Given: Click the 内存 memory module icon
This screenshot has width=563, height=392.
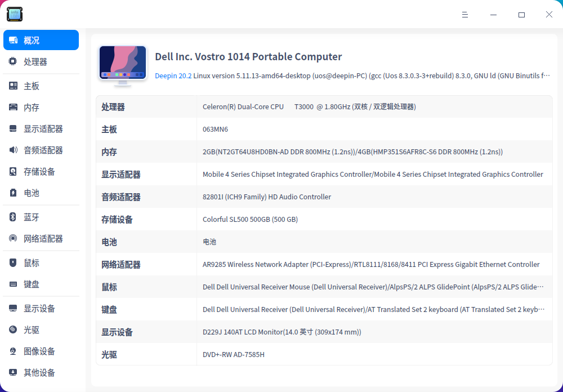Looking at the screenshot, I should 13,107.
